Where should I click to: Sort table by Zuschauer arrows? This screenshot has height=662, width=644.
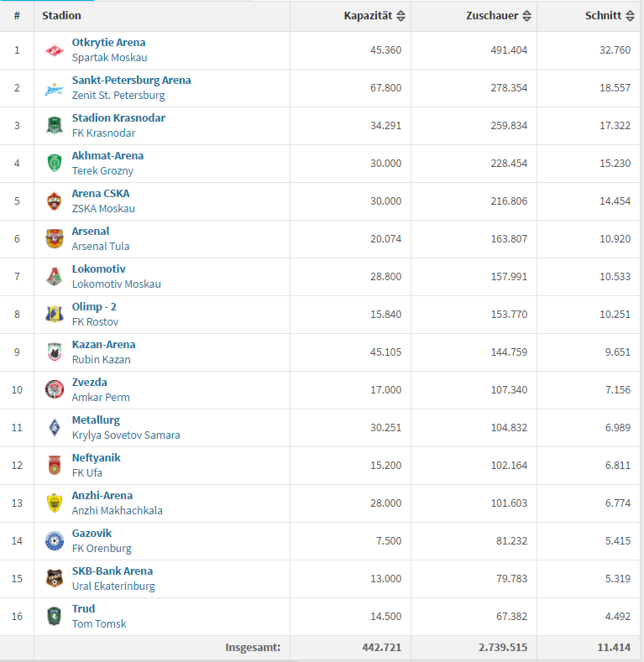[x=526, y=16]
